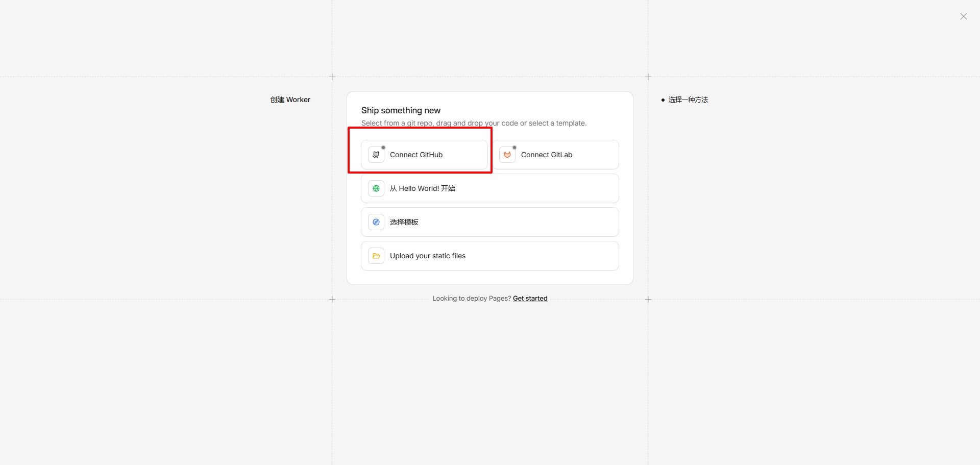The image size is (980, 465).
Task: Click the orange GitLab fox icon
Action: click(507, 155)
